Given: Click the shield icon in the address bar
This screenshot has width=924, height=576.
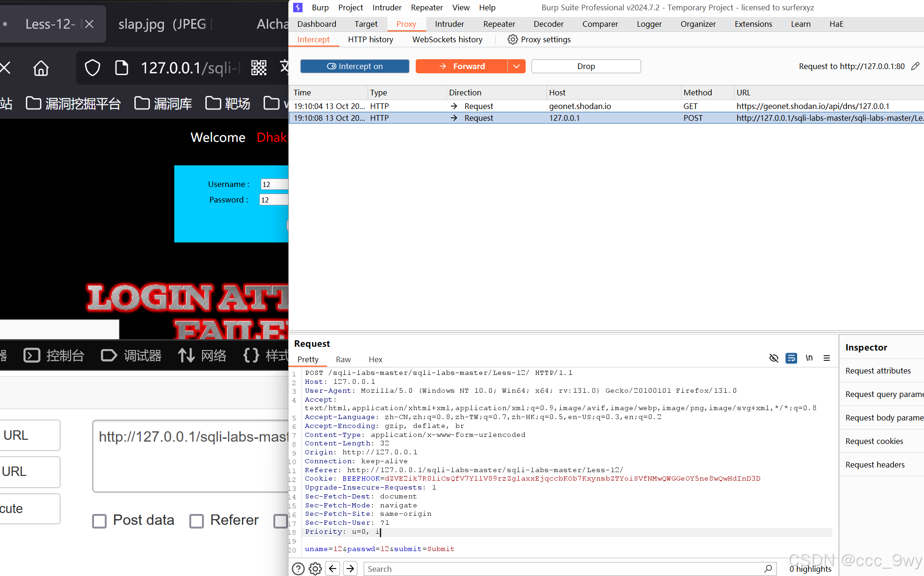Looking at the screenshot, I should 92,68.
